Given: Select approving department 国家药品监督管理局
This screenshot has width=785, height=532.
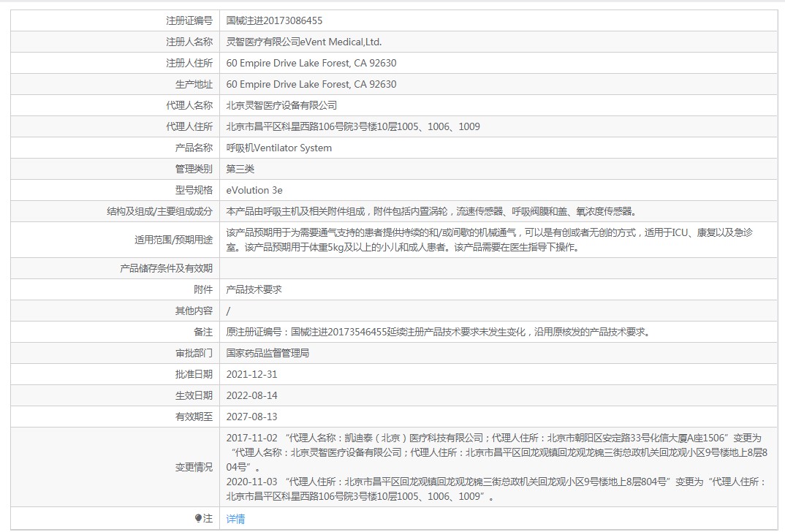Looking at the screenshot, I should click(x=268, y=353).
